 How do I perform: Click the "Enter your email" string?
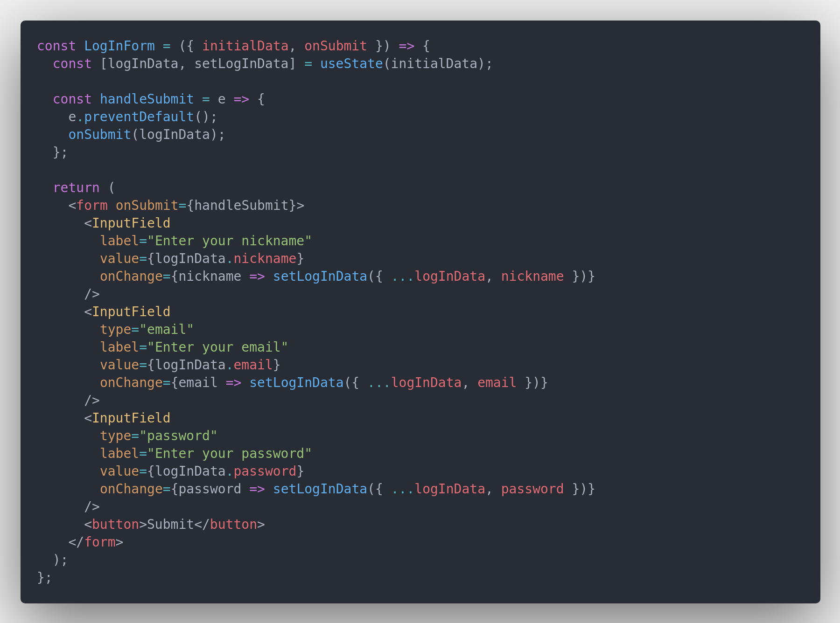[x=217, y=347]
